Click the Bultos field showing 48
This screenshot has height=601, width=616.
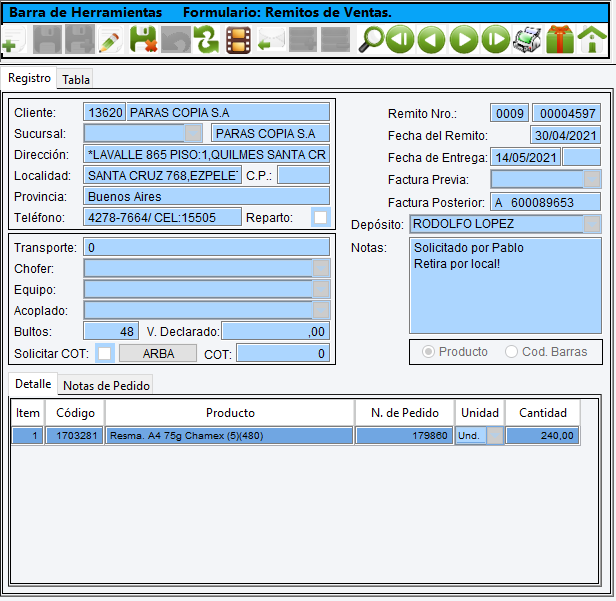click(x=111, y=332)
